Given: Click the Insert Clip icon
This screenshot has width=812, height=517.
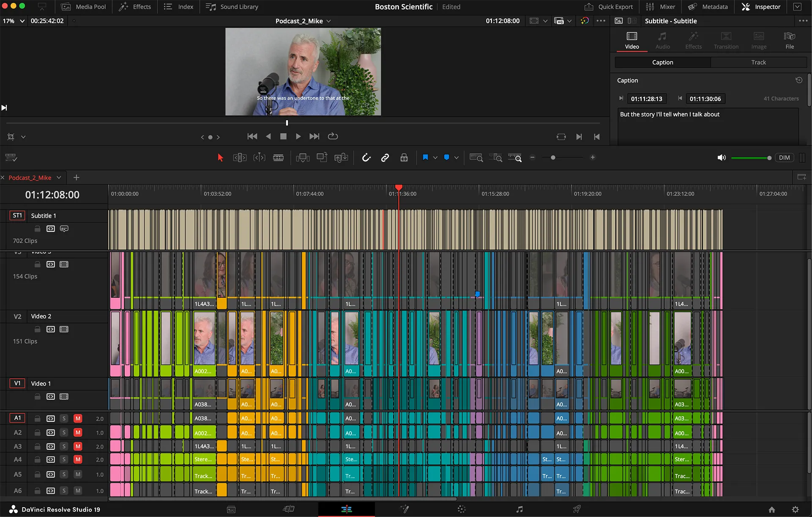Looking at the screenshot, I should pyautogui.click(x=303, y=158).
